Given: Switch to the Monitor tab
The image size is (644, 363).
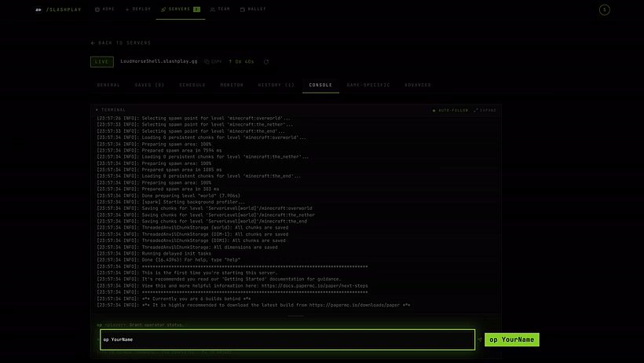Looking at the screenshot, I should point(232,85).
